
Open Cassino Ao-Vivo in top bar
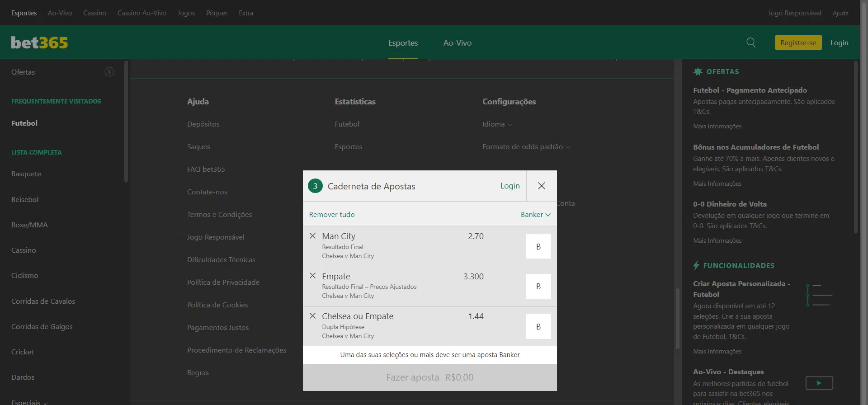[x=142, y=13]
